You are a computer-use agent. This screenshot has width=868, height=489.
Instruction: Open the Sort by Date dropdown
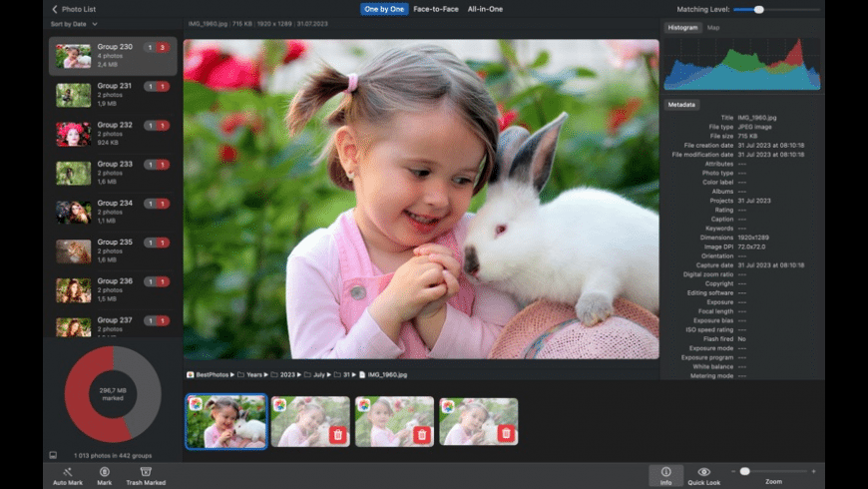point(74,24)
